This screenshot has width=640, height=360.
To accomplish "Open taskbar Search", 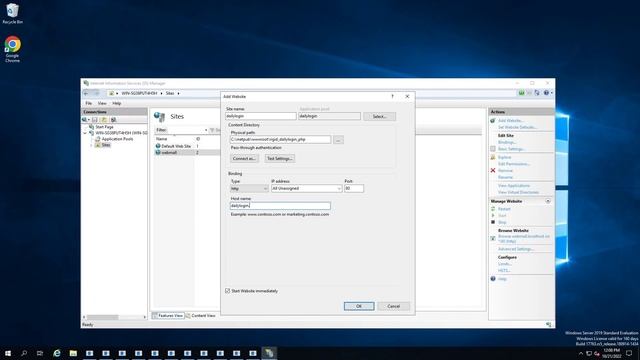I will [x=24, y=353].
